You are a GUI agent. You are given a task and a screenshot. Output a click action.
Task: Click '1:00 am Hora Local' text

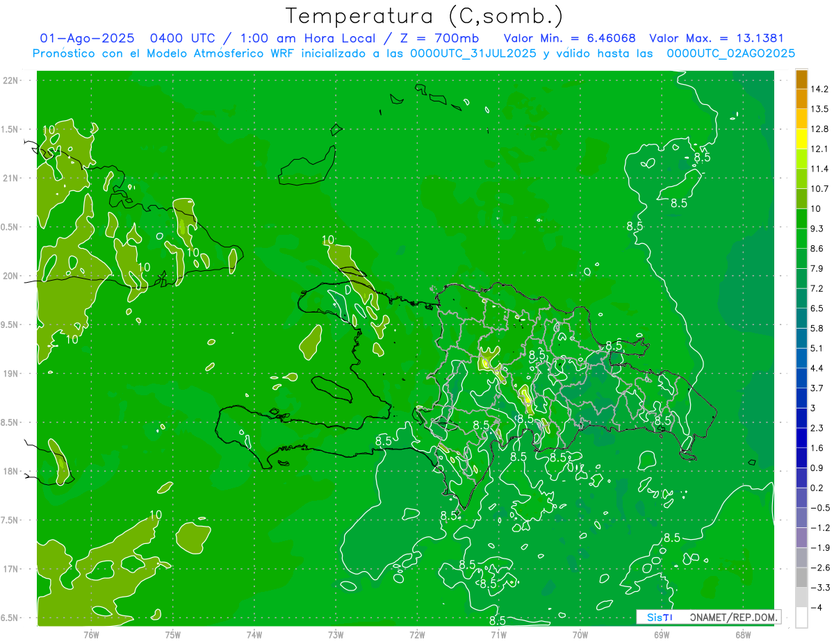click(307, 38)
